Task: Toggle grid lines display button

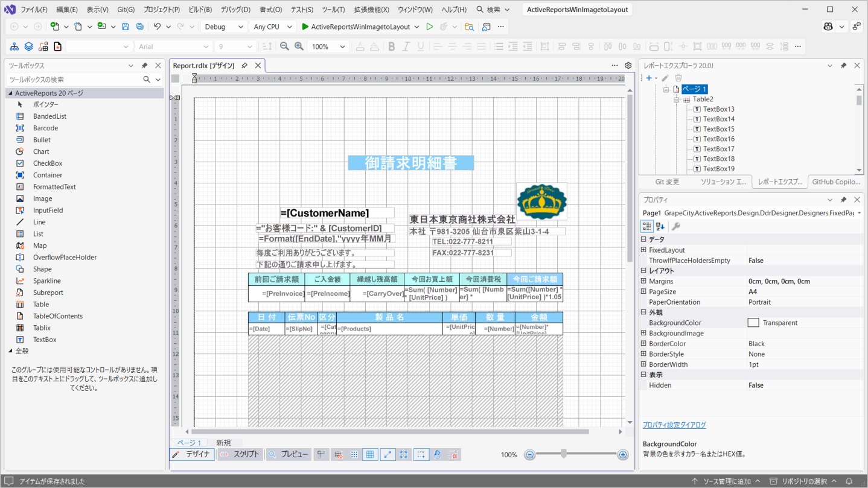Action: 370,455
